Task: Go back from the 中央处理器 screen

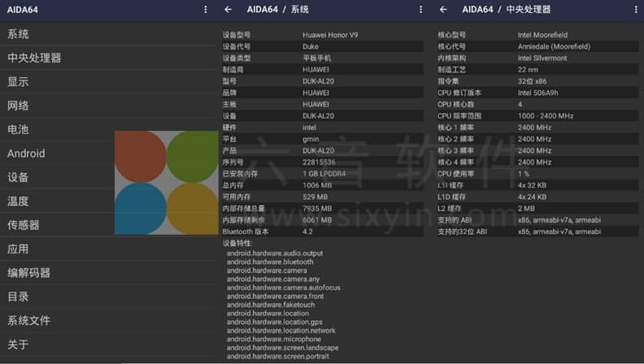Action: click(x=443, y=10)
